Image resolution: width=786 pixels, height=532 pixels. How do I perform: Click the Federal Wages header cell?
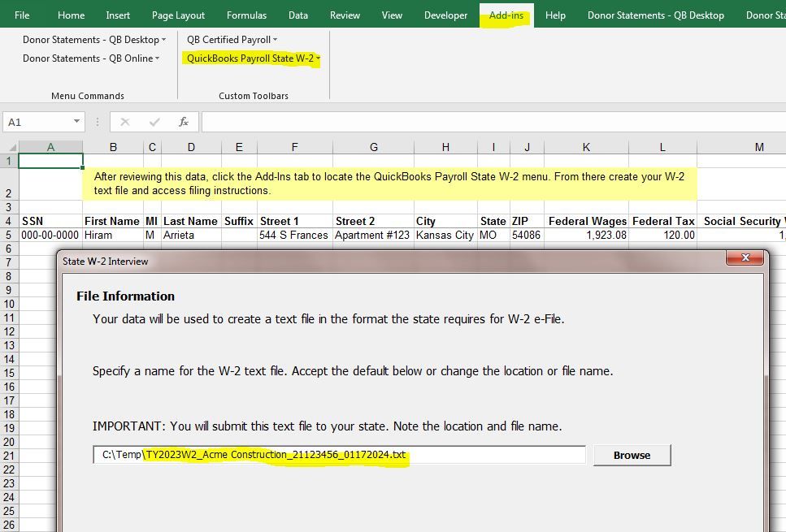[x=587, y=221]
